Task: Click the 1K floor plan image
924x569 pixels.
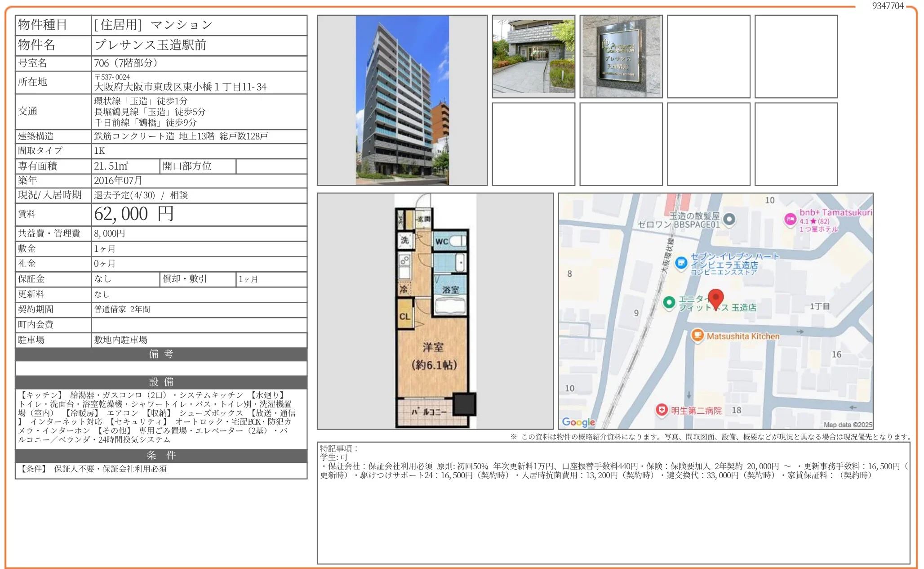Action: [x=435, y=311]
